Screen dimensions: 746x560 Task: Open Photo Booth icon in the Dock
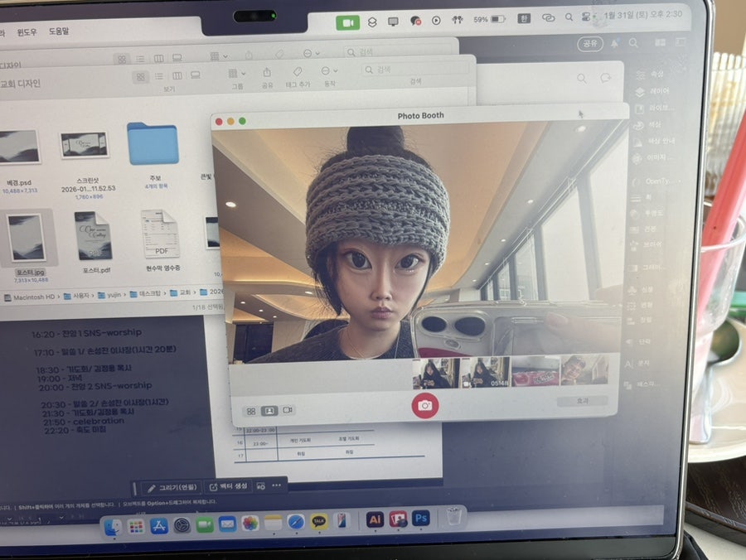[398, 519]
